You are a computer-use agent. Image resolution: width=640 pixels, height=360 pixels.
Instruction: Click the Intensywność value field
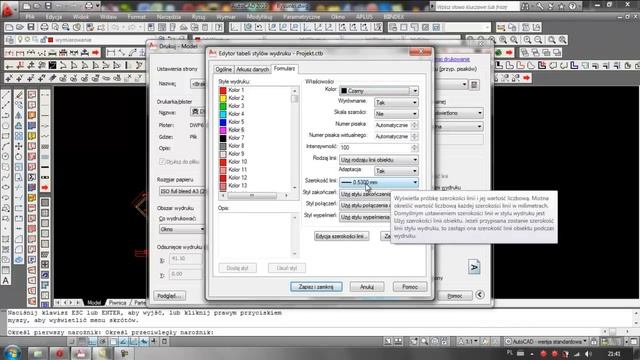(375, 147)
